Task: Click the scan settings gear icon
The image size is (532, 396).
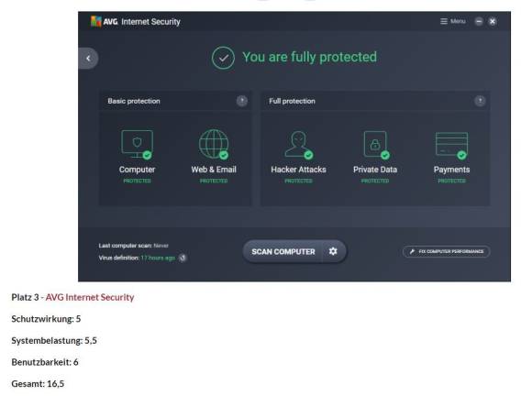Action: [x=333, y=251]
